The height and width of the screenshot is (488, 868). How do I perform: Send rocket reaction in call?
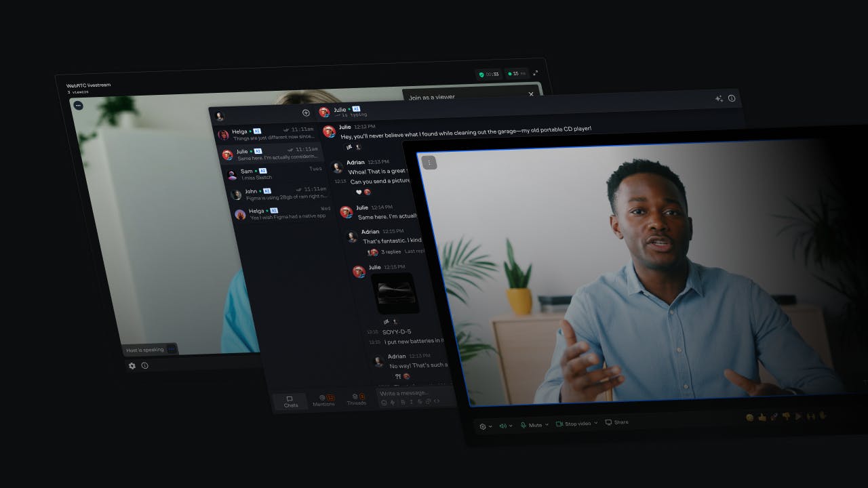pos(774,417)
